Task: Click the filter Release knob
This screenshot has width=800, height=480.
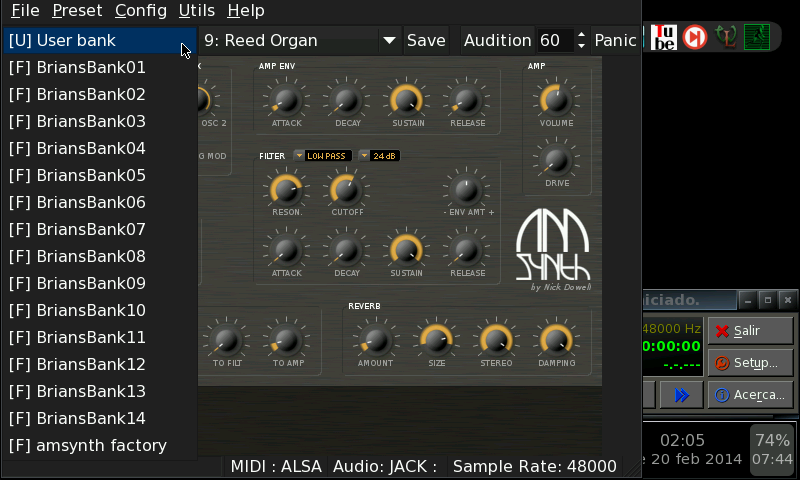Action: (467, 250)
